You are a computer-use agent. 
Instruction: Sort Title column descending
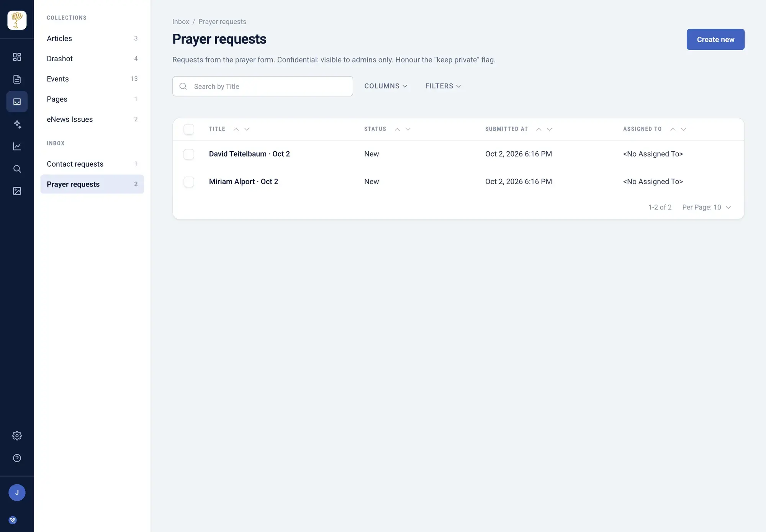[247, 129]
